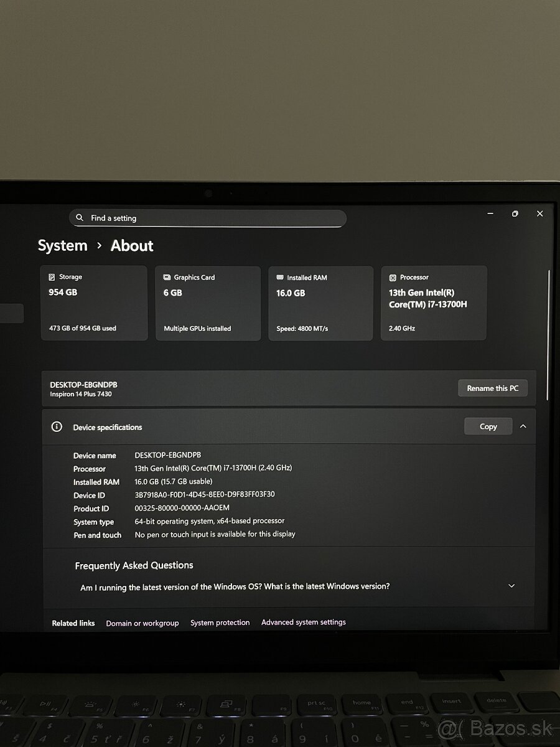Click the Processor chip icon
560x747 pixels.
tap(393, 278)
